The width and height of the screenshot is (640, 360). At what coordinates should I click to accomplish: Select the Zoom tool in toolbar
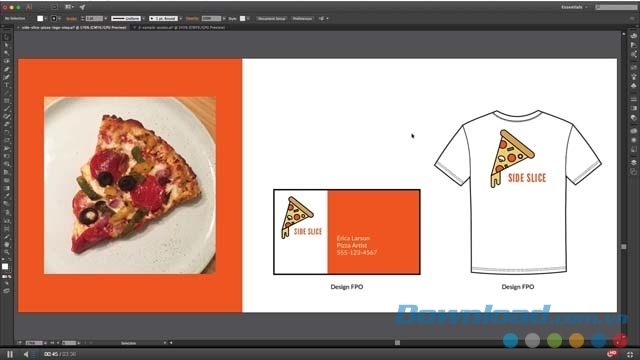(6, 252)
